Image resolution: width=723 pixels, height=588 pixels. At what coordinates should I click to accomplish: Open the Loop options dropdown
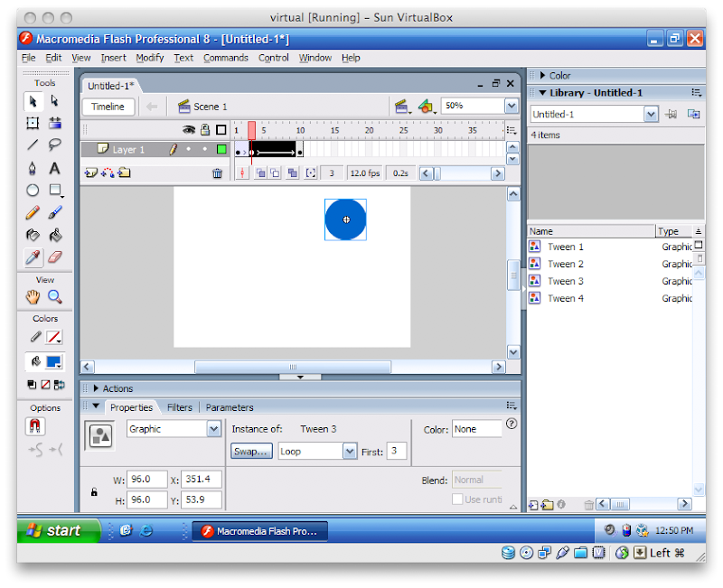tap(350, 452)
